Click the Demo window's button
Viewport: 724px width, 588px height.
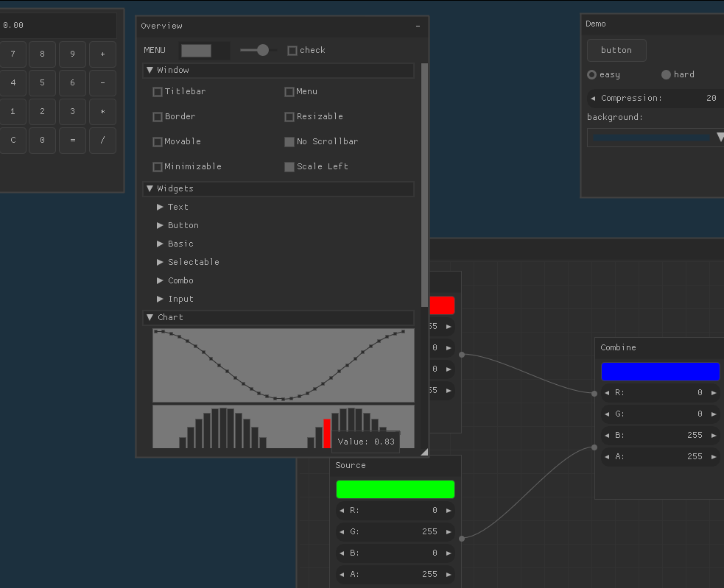[x=616, y=50]
